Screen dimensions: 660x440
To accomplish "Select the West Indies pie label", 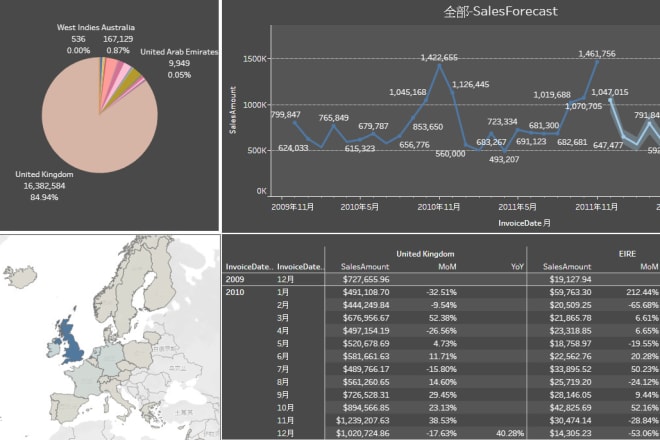I will tap(78, 27).
